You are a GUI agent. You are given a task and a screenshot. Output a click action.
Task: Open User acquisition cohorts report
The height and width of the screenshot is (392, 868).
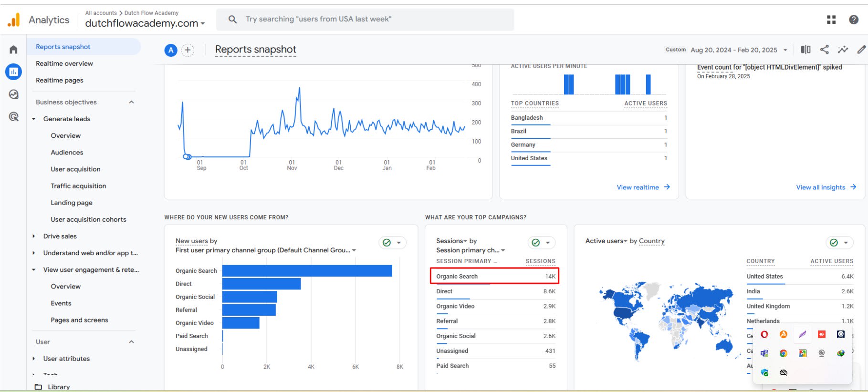(88, 219)
